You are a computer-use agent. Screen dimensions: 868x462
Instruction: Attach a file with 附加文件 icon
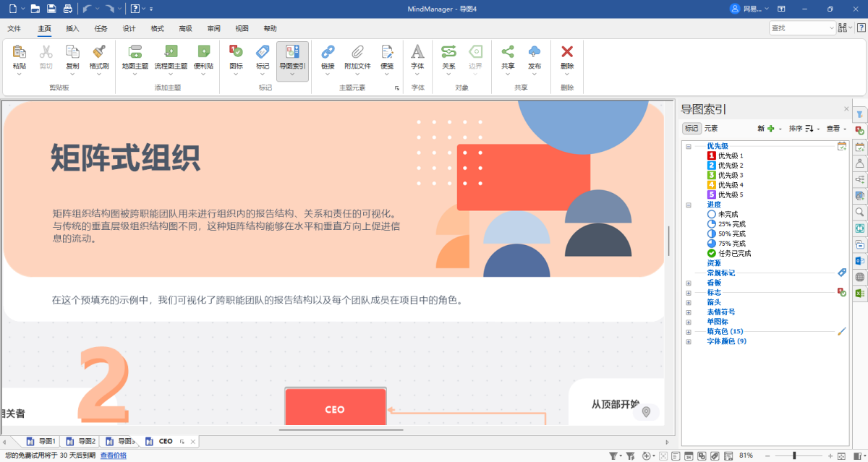(357, 52)
